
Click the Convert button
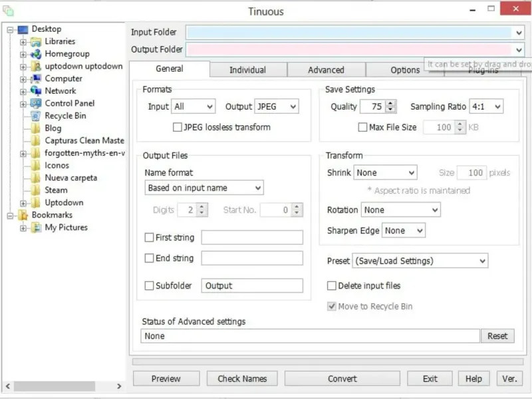342,378
